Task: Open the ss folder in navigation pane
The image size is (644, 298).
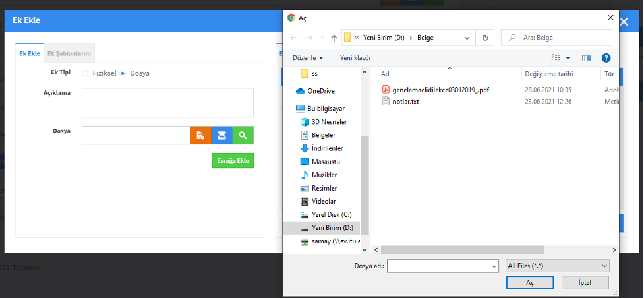Action: point(309,74)
